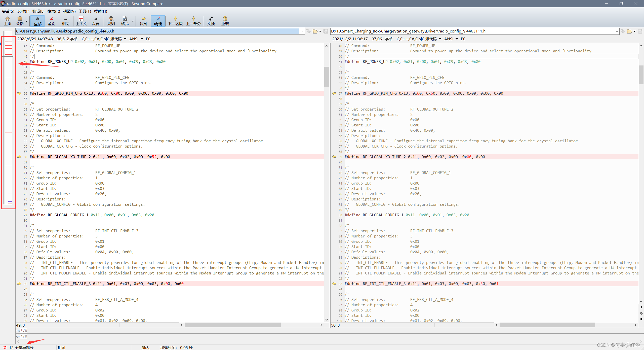This screenshot has width=644, height=350.
Task: Click the 规则 (Rules) toolbar icon
Action: click(x=110, y=20)
